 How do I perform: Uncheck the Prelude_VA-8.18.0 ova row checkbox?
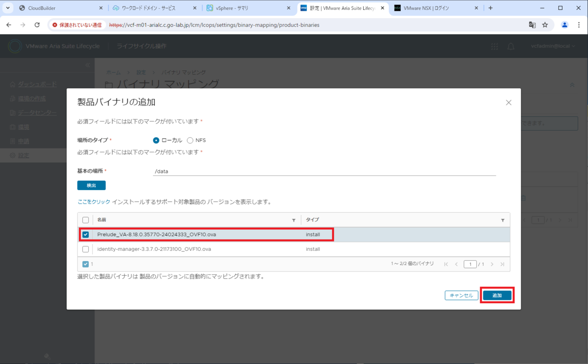tap(86, 235)
